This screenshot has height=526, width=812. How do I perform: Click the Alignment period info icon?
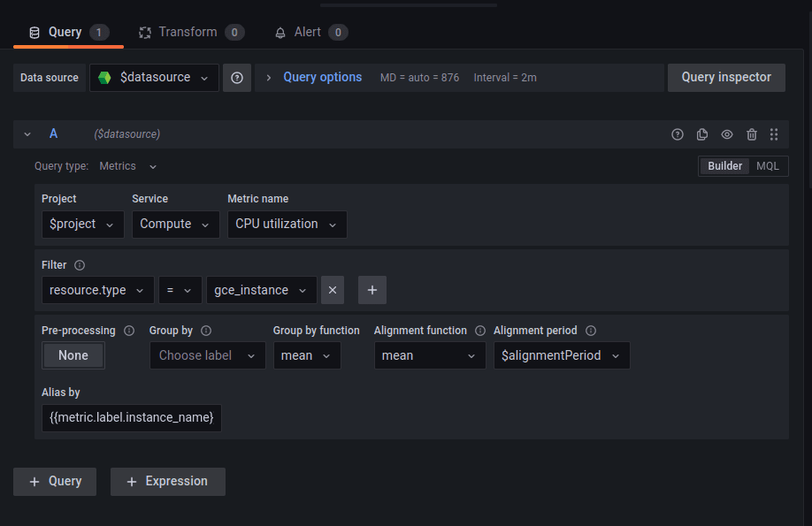pyautogui.click(x=590, y=330)
